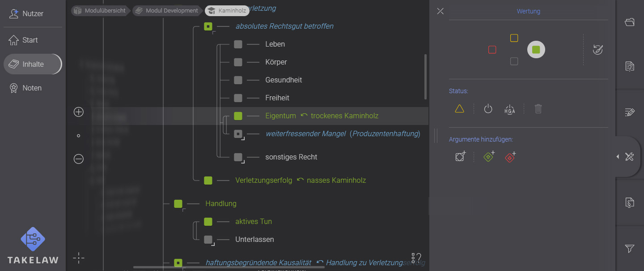Image resolution: width=644 pixels, height=271 pixels.
Task: Zoom in using the plus control
Action: [78, 112]
